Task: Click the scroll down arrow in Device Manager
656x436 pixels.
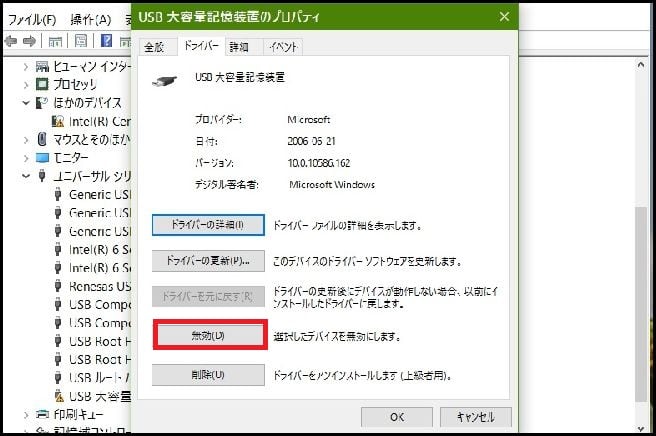Action: coord(641,429)
